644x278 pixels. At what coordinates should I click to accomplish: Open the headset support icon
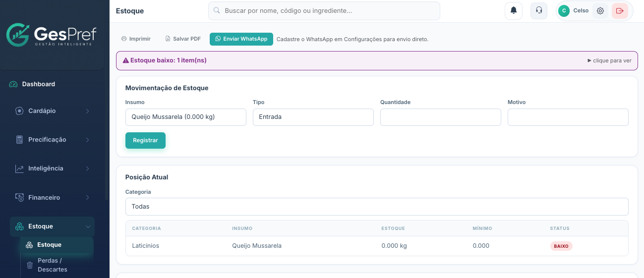point(539,10)
